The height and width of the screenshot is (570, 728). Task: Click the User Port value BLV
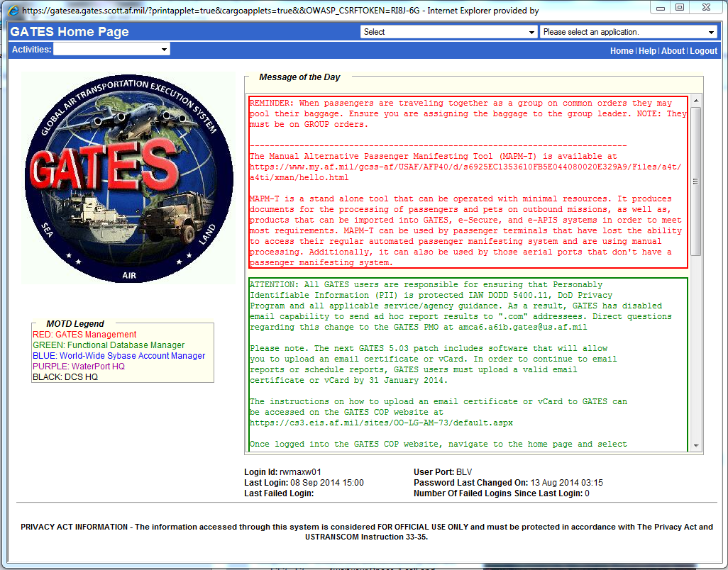(x=464, y=472)
